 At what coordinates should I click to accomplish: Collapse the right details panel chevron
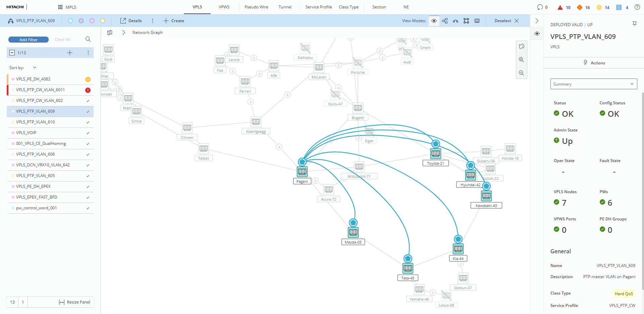tap(537, 21)
